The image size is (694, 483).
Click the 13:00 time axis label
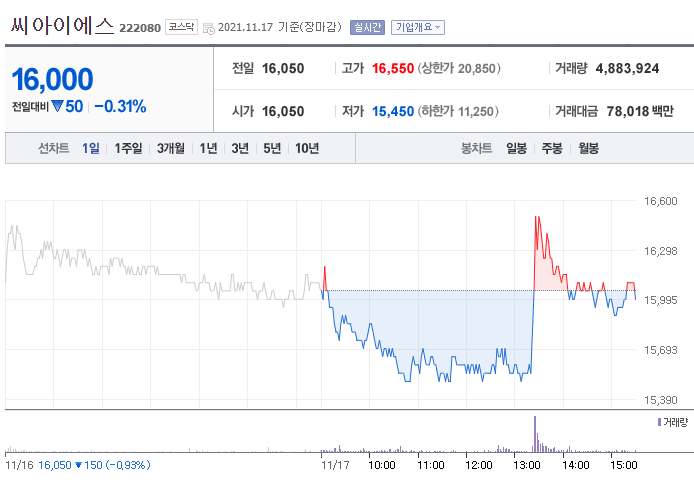tap(526, 465)
